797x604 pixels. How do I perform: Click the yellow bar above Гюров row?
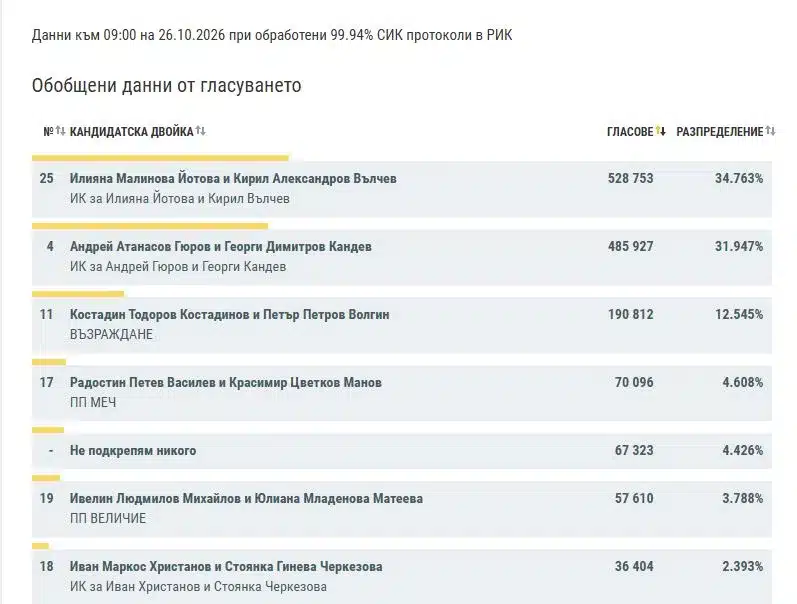point(150,226)
